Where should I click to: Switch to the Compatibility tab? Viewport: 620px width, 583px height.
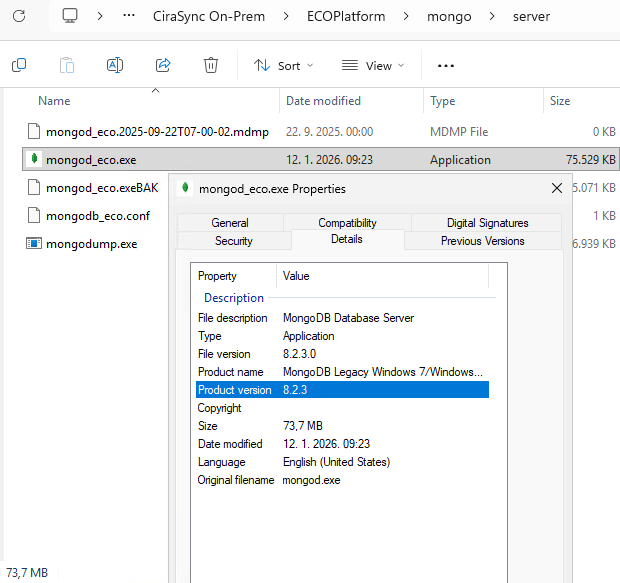click(347, 223)
